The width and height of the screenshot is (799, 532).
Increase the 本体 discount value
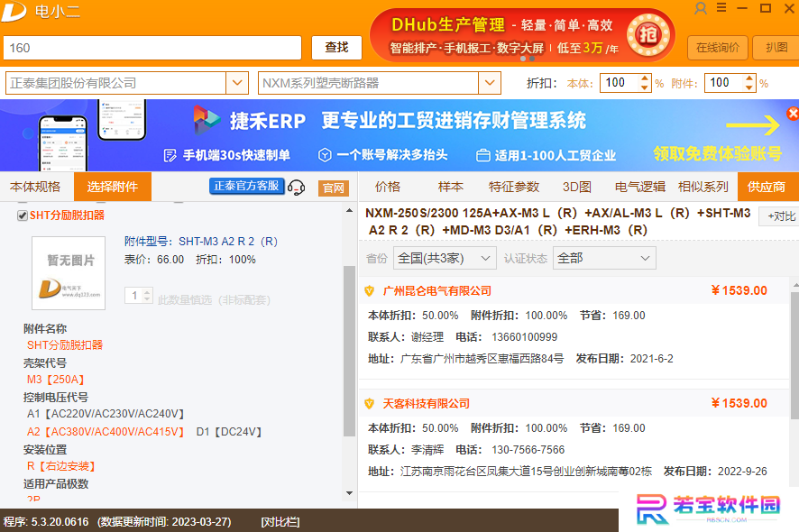tap(645, 78)
